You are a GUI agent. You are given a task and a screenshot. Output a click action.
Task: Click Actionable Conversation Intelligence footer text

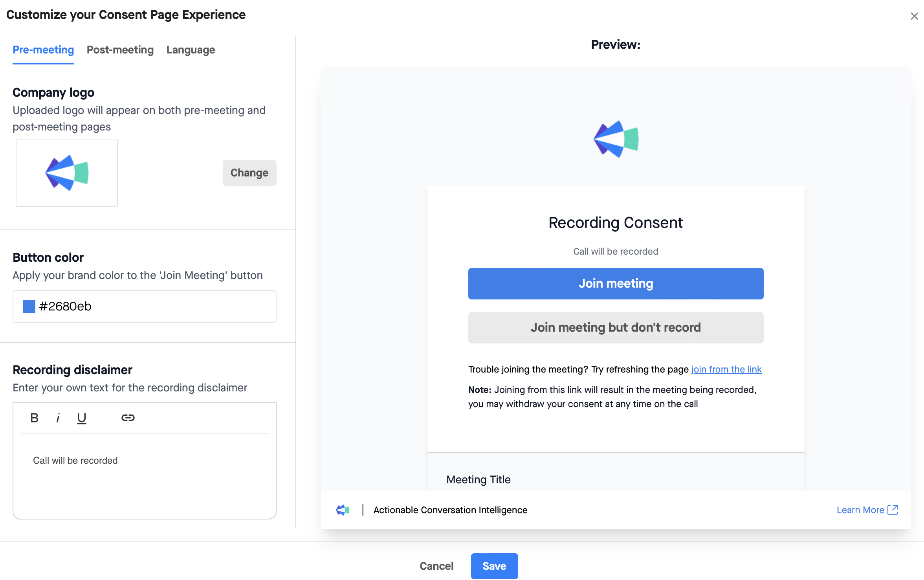click(450, 510)
